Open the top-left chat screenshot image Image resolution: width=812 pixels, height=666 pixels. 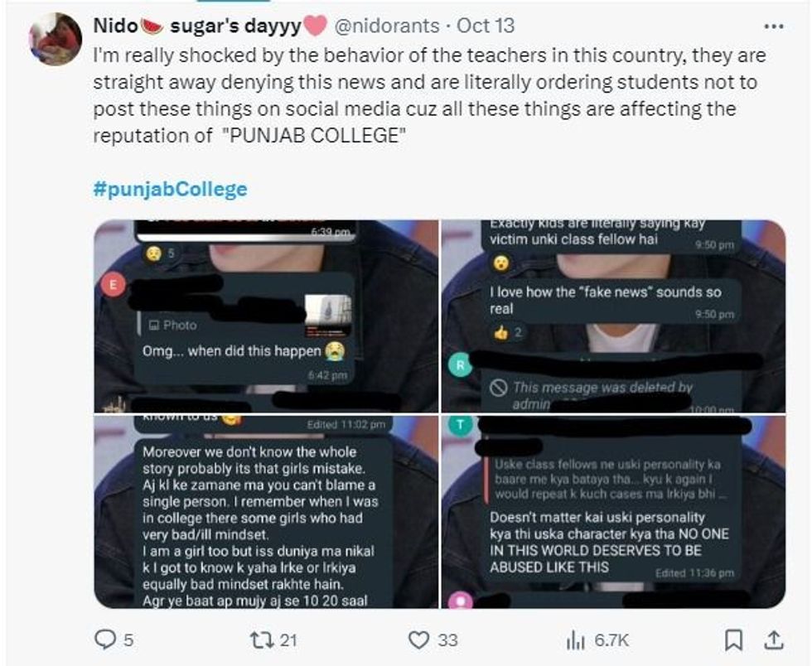(266, 316)
